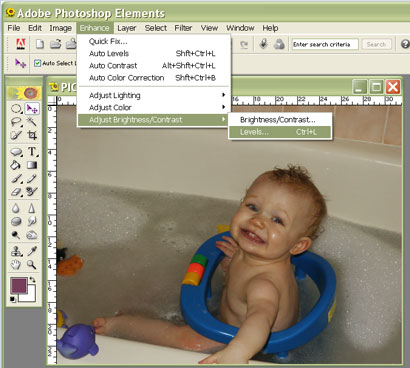Swap foreground and background colors arrow

pyautogui.click(x=32, y=279)
